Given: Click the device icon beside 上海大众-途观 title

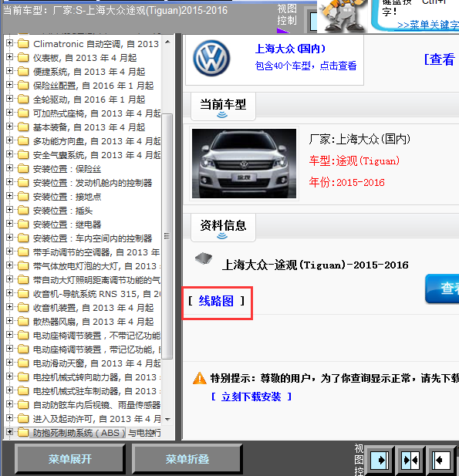Looking at the screenshot, I should coord(204,258).
